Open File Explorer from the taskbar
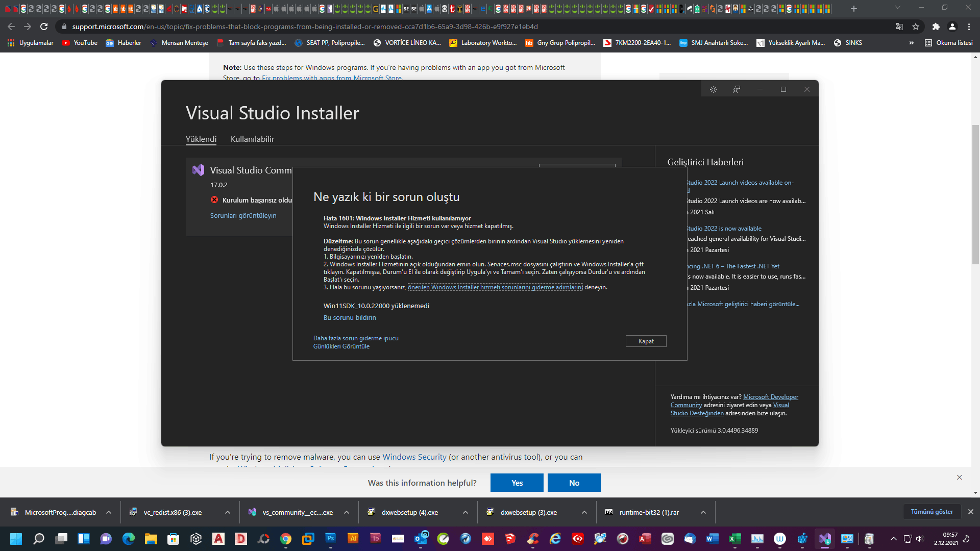The image size is (980, 551). tap(151, 538)
